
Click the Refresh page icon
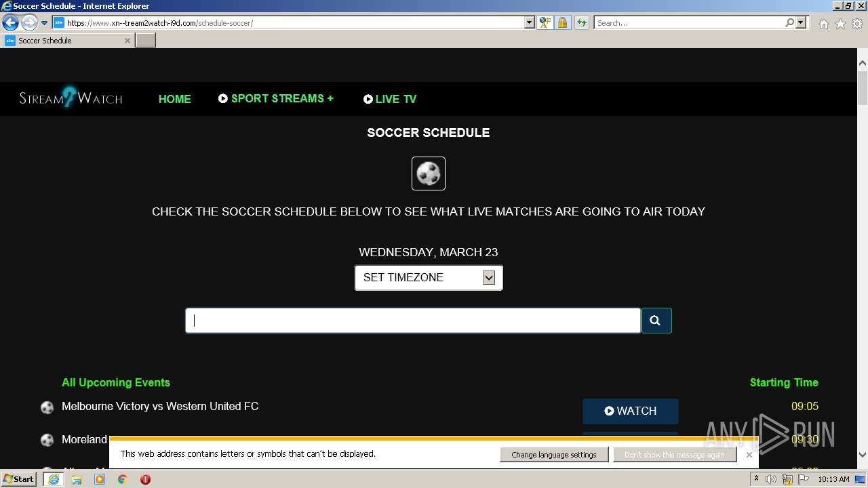tap(581, 22)
